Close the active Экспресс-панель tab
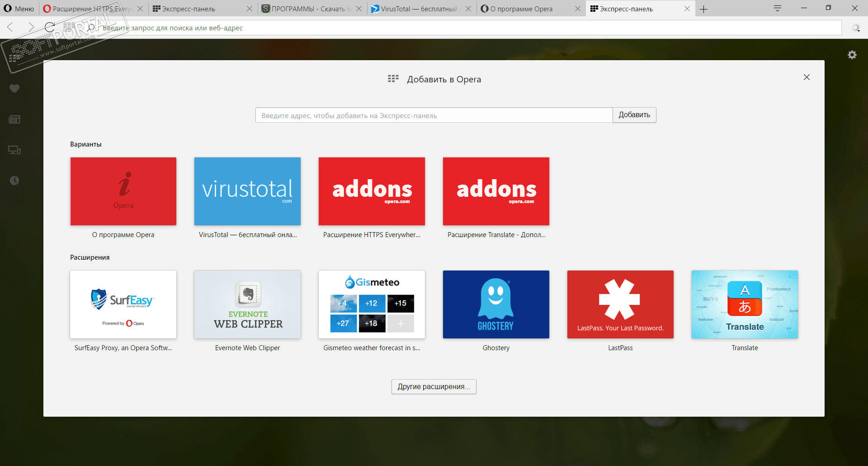The width and height of the screenshot is (868, 466). point(687,9)
